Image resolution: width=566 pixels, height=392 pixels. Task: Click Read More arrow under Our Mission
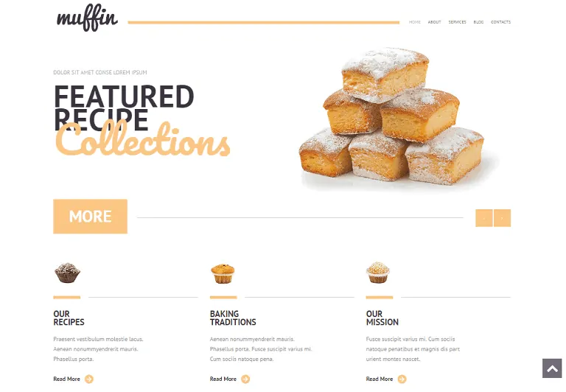coord(402,379)
